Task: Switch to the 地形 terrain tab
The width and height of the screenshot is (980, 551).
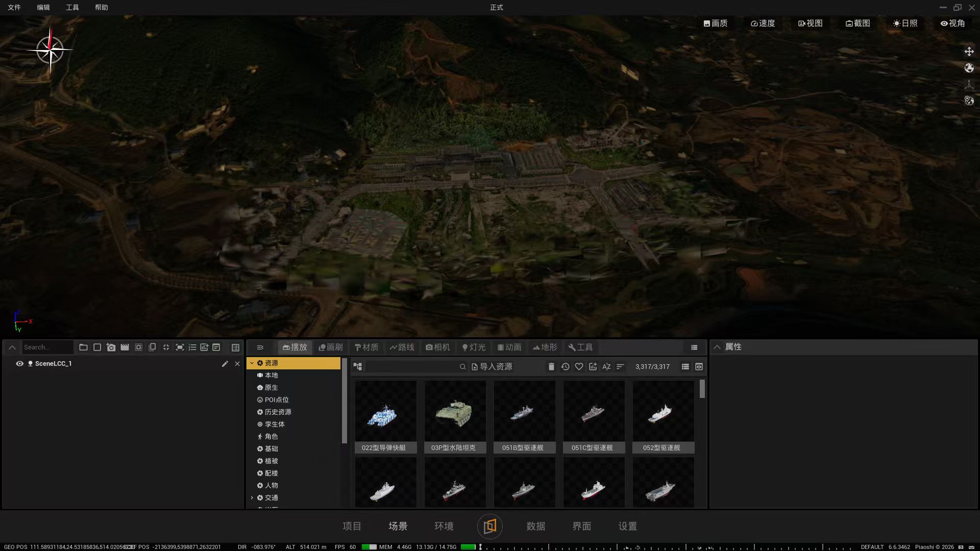Action: pyautogui.click(x=545, y=347)
